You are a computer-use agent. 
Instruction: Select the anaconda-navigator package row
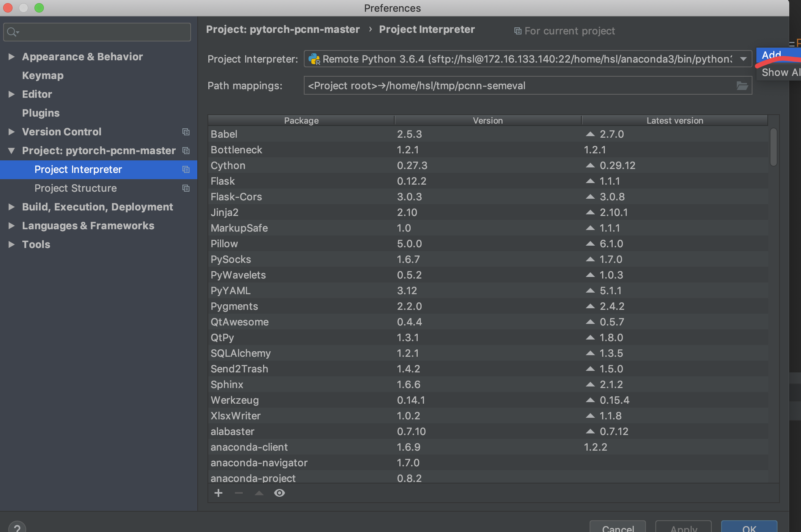tap(488, 463)
